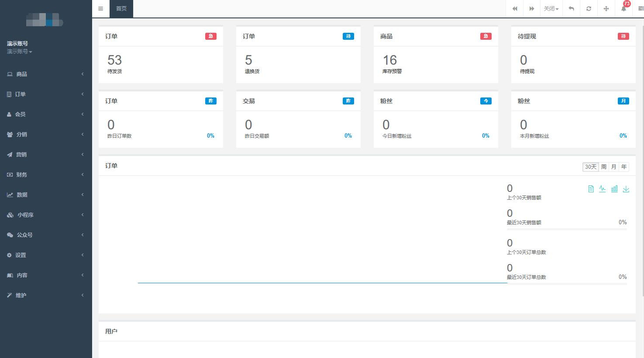Switch order chart to line graph view
644x358 pixels.
pos(603,189)
